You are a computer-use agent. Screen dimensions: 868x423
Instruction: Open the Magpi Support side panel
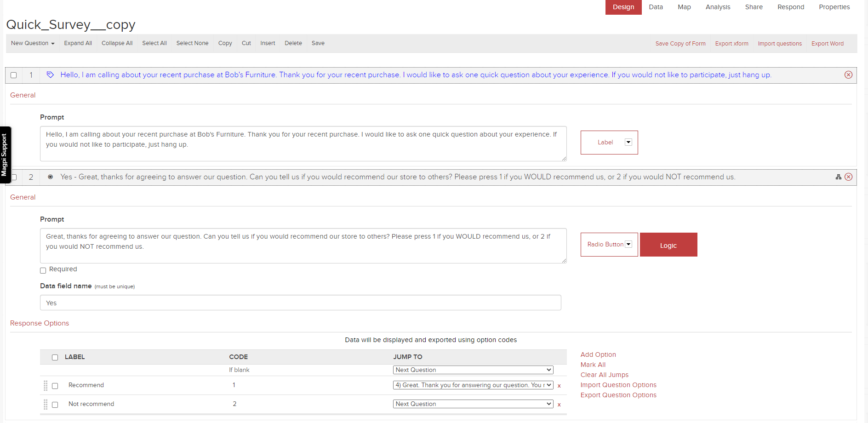coord(5,154)
